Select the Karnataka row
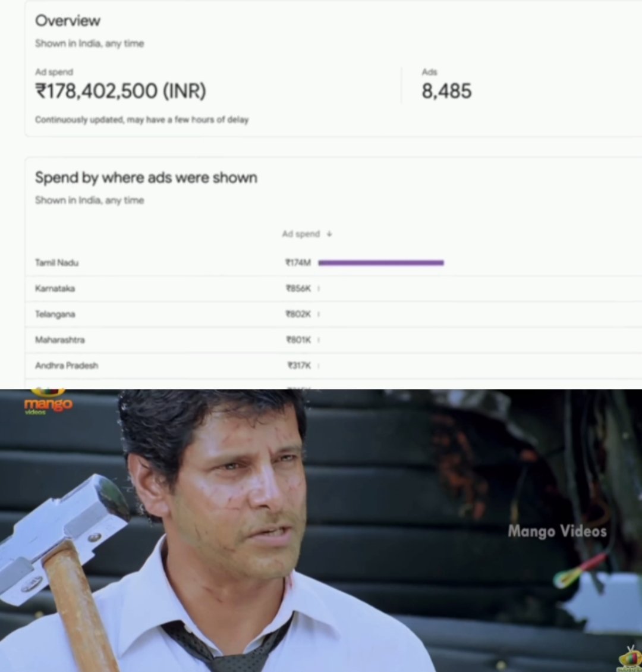 click(333, 288)
